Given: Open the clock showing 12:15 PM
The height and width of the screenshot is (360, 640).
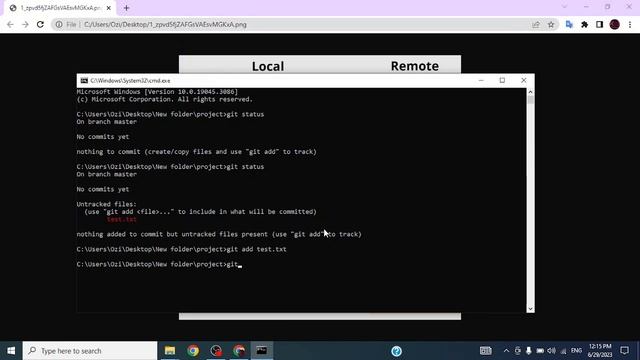Looking at the screenshot, I should tap(600, 351).
